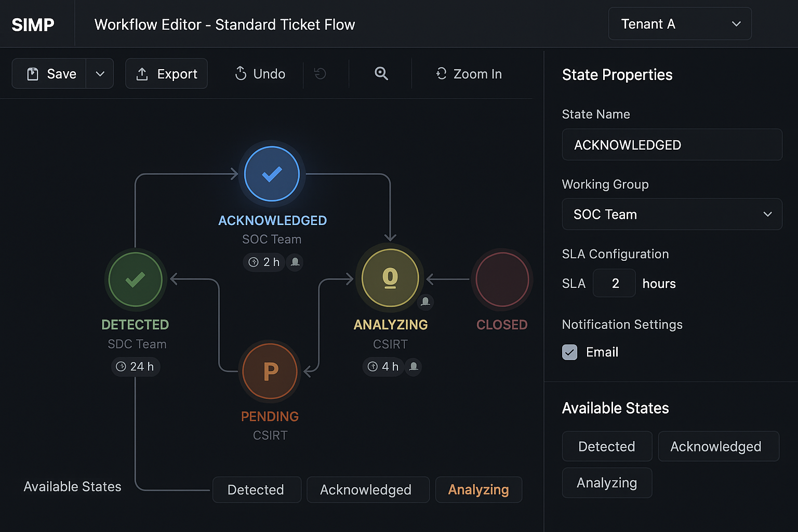Click the SLA hours input field

(x=614, y=283)
